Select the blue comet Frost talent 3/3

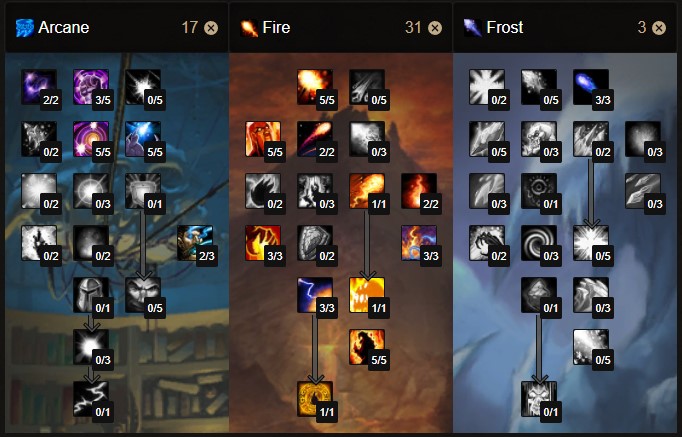591,87
